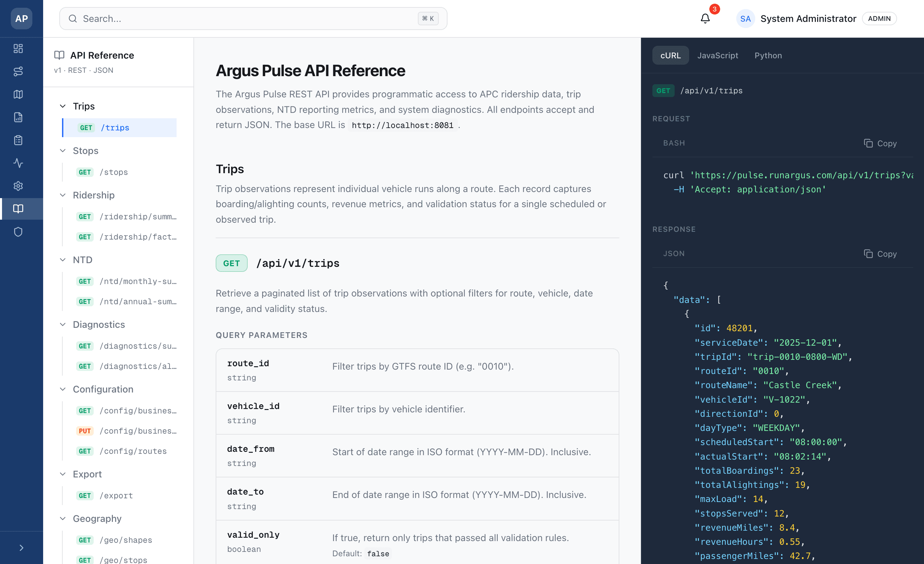Viewport: 924px width, 564px height.
Task: Expand the sidebar with bottom chevron
Action: point(21,547)
